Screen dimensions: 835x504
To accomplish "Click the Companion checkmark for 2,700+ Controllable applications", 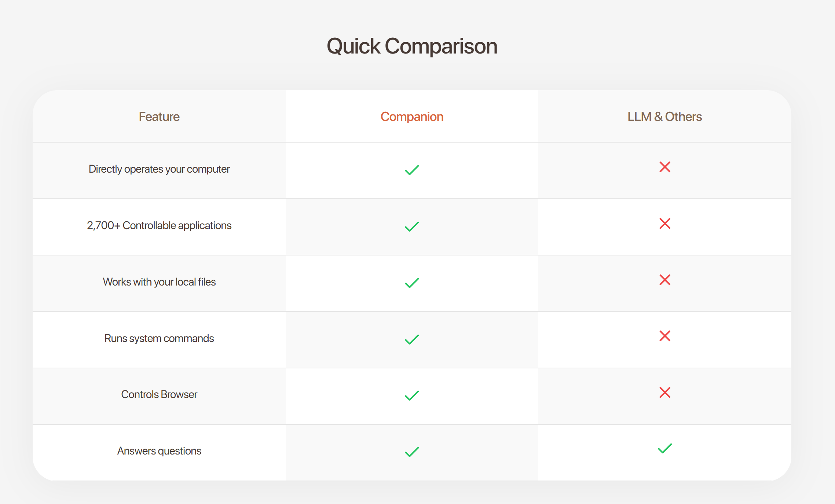I will click(412, 227).
